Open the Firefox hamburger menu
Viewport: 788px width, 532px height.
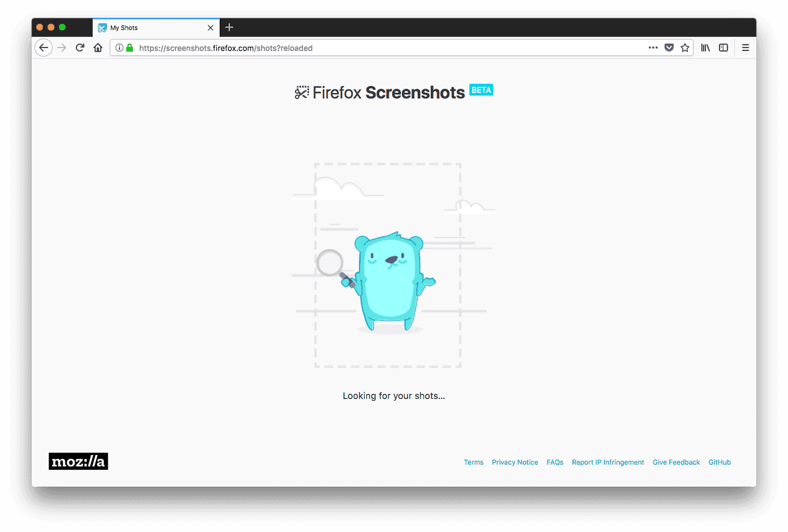tap(746, 48)
